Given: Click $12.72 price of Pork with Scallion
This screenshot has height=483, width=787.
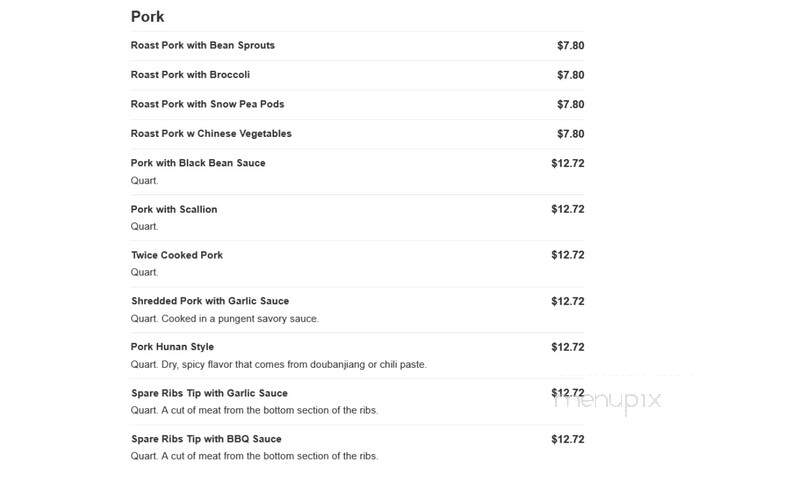Looking at the screenshot, I should [x=568, y=209].
